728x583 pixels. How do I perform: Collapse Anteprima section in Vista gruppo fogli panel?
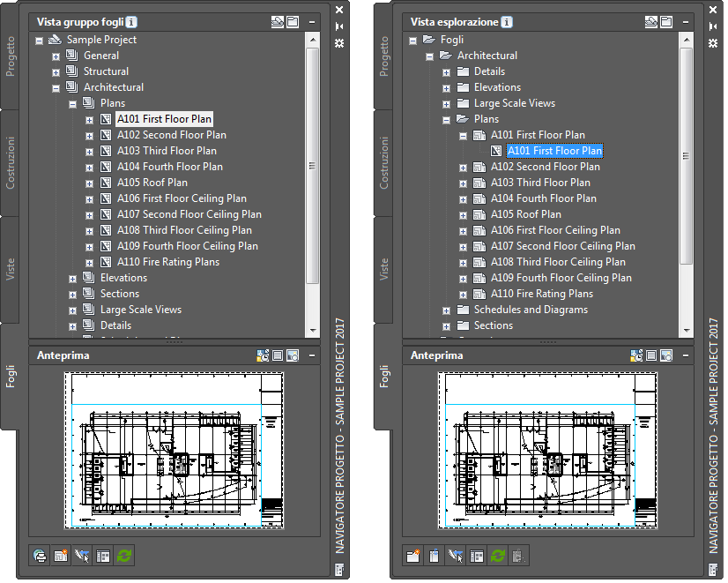pos(312,355)
